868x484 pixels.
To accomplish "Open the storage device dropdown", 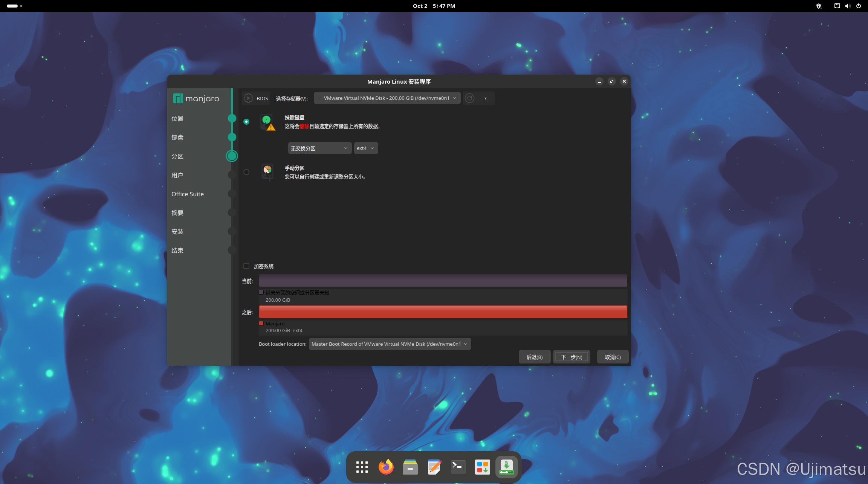I will tap(387, 98).
